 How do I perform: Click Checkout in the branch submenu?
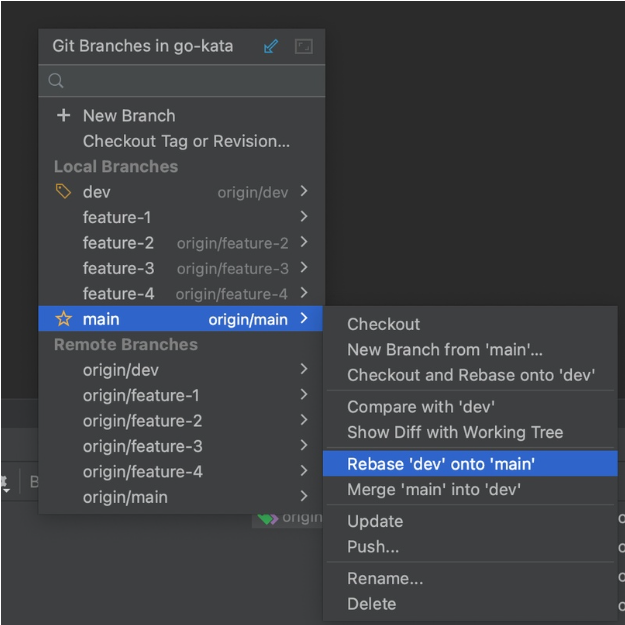383,324
